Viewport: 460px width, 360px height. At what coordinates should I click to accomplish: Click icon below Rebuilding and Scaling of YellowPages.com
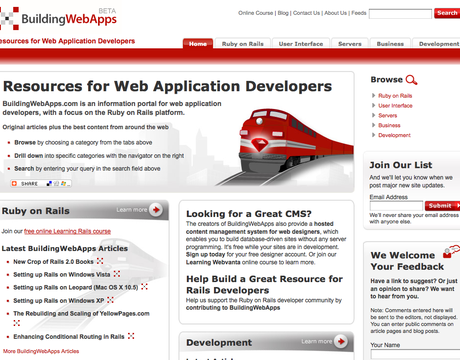[x=16, y=323]
